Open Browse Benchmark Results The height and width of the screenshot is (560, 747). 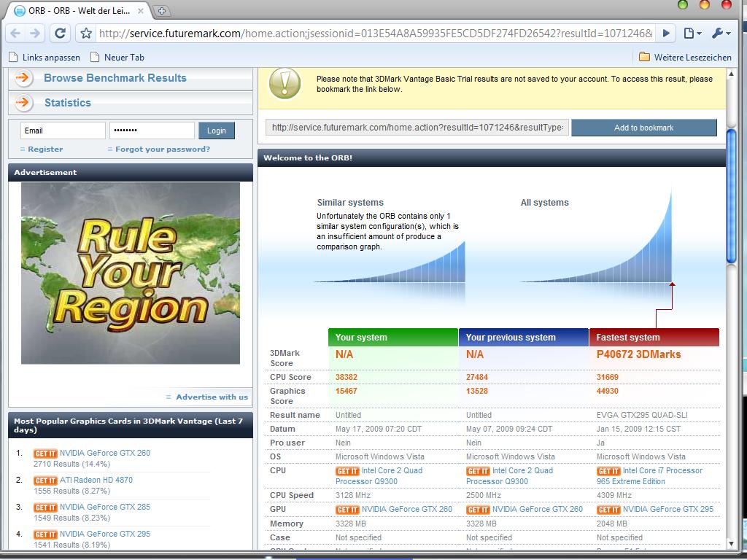coord(115,78)
